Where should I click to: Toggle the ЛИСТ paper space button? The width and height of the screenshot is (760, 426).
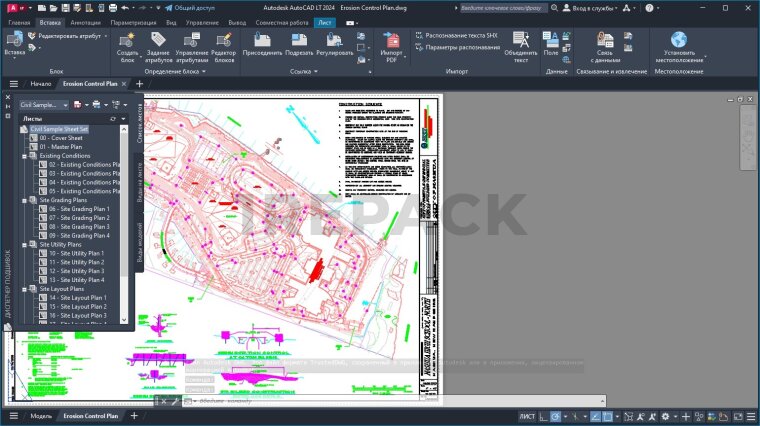coord(527,416)
